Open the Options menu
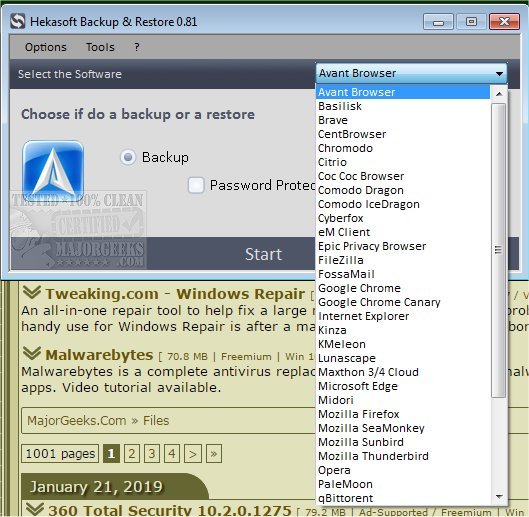Viewport: 529px width, 517px height. (46, 47)
